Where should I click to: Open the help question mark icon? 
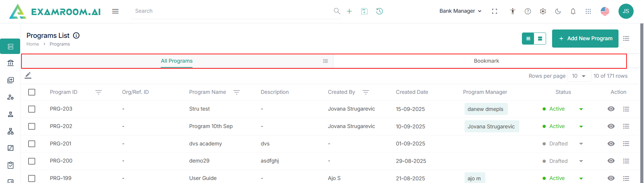(528, 11)
